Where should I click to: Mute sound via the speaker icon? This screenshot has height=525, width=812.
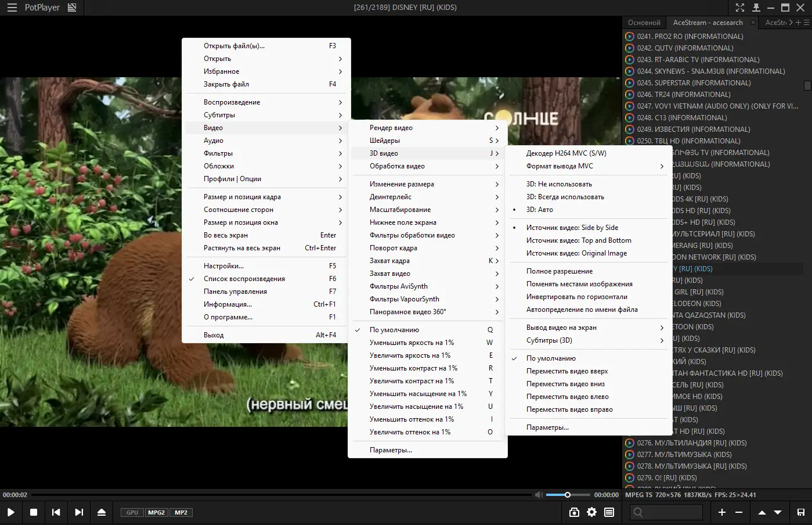coord(539,495)
